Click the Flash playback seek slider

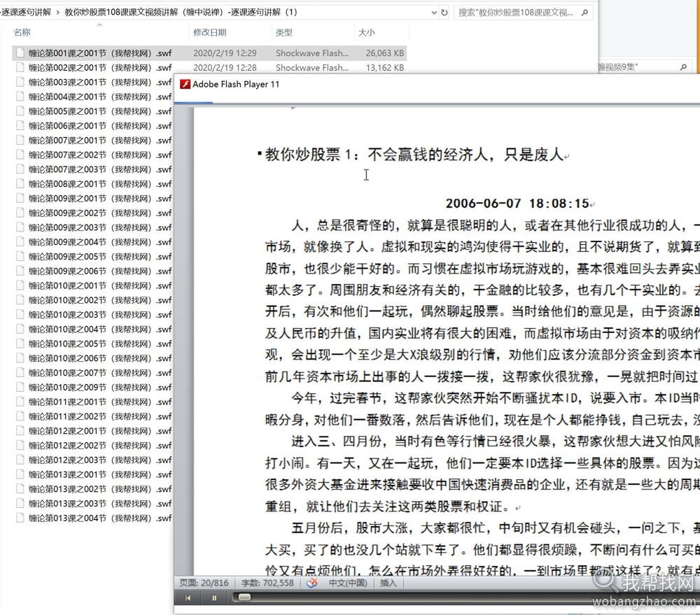tap(245, 598)
